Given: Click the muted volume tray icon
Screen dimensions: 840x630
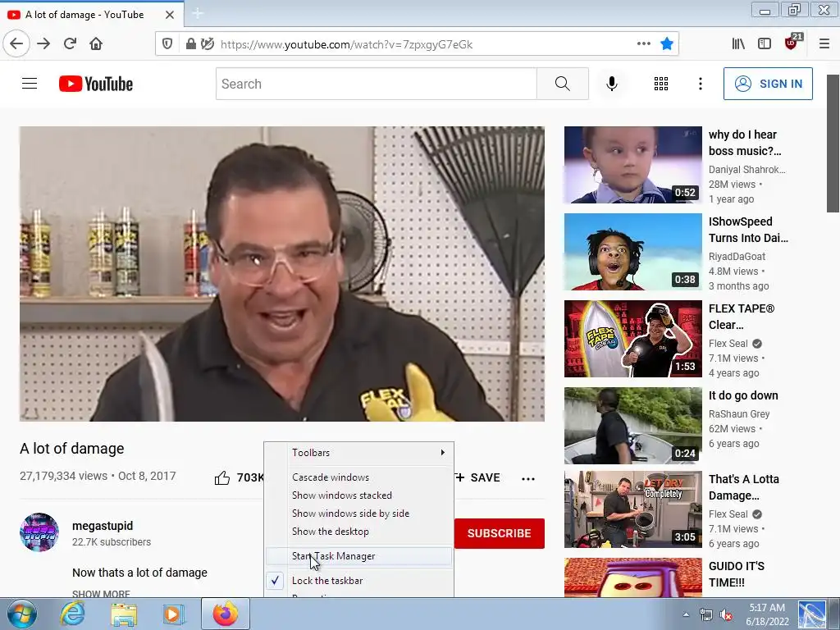Looking at the screenshot, I should (727, 615).
